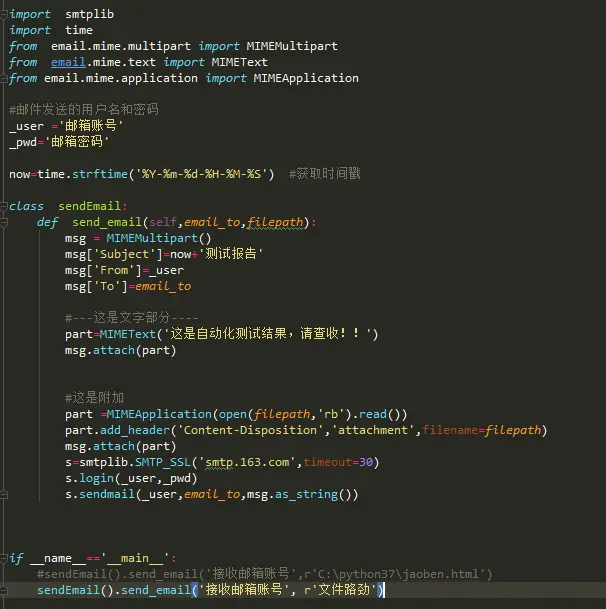Collapse the send_email def fold marker
606x609 pixels.
pyautogui.click(x=3, y=223)
